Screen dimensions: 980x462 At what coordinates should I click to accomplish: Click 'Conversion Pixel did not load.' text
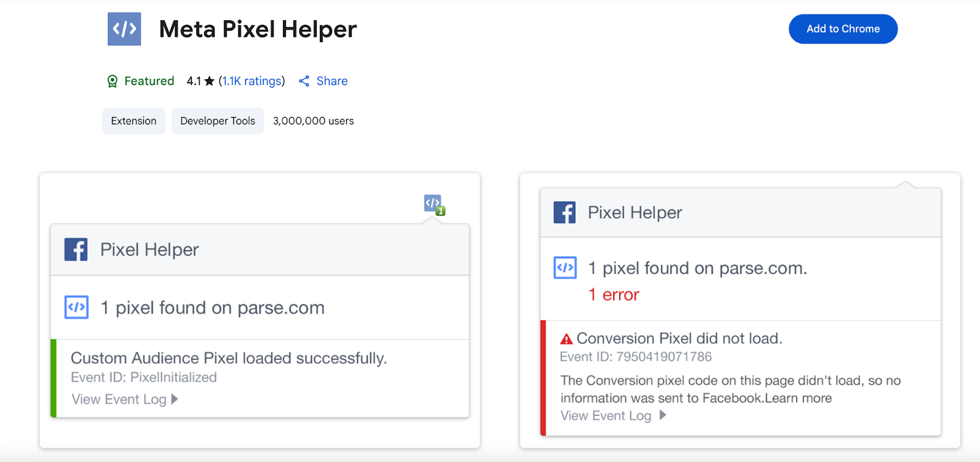(679, 338)
